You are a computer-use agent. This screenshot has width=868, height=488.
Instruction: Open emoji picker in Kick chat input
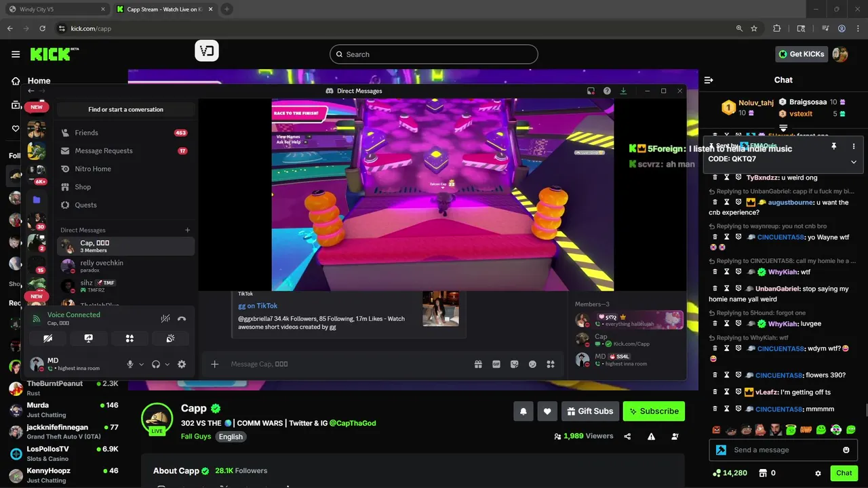click(846, 449)
